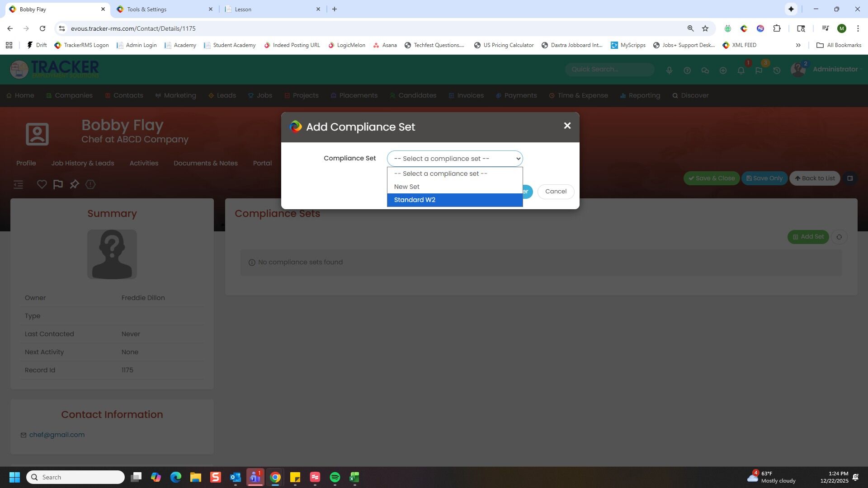The height and width of the screenshot is (488, 868).
Task: Click the pin icon on contact toolbar
Action: click(x=74, y=184)
